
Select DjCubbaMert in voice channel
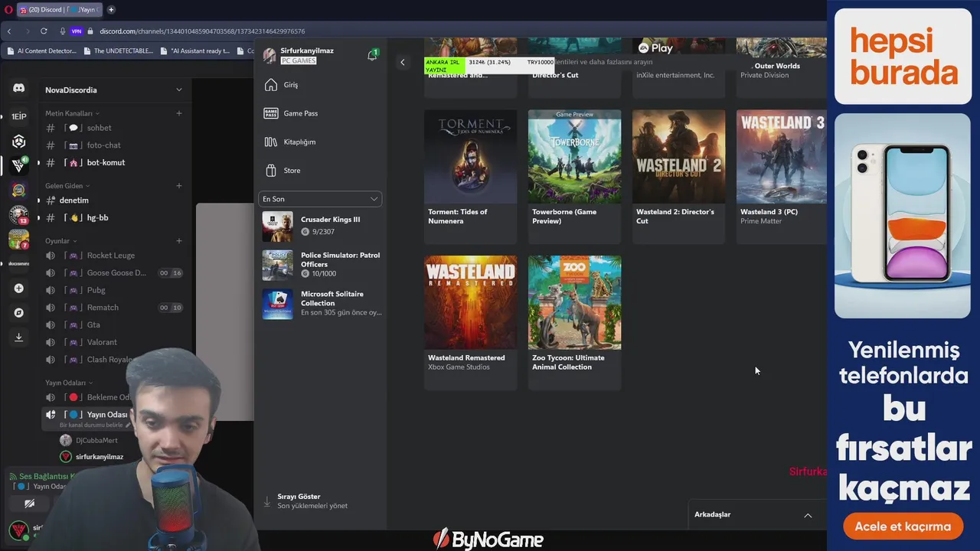click(96, 441)
